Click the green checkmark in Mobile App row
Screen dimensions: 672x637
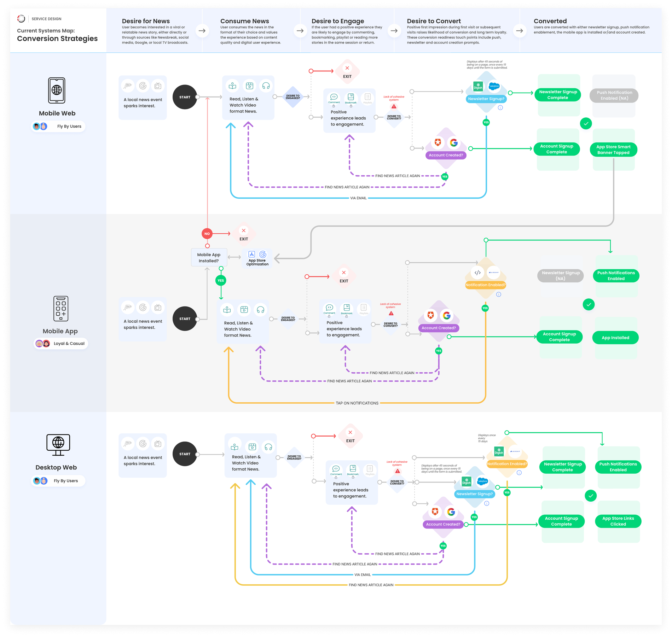[589, 304]
